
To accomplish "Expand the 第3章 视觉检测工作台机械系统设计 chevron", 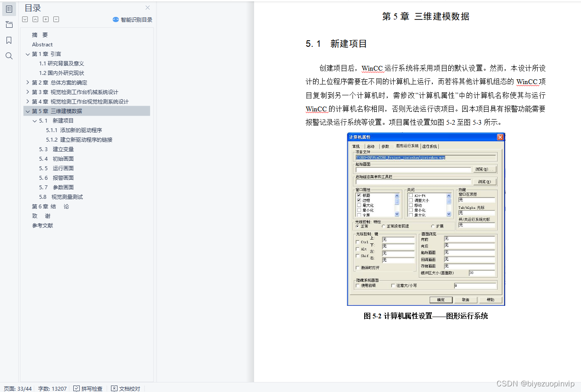I will tap(28, 92).
